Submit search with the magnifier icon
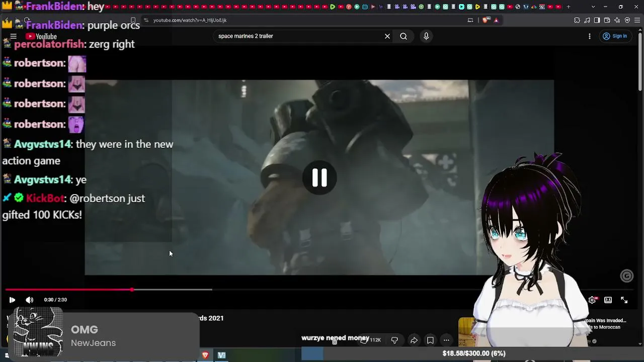The image size is (644, 362). 404,36
